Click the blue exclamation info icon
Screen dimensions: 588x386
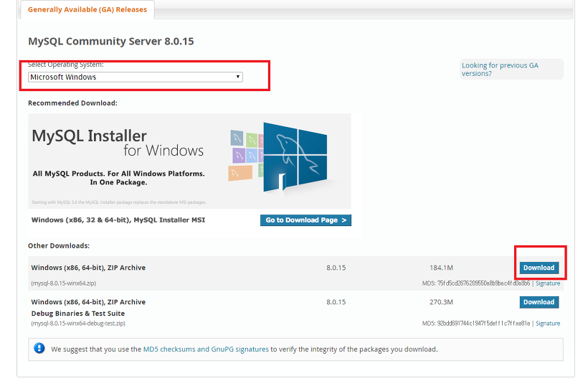click(39, 349)
